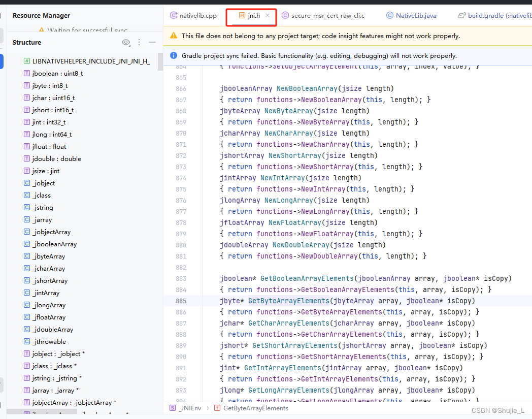Click the _jdoubleArray class icon
532x419 pixels.
27,330
